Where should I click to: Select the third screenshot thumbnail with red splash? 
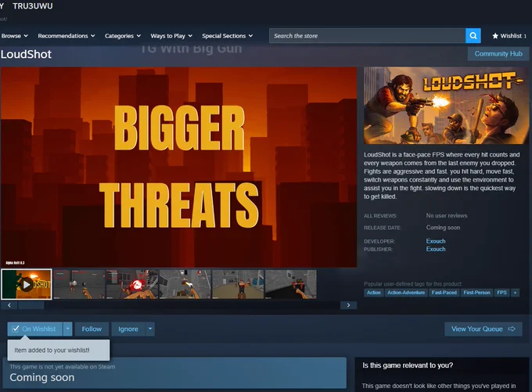[132, 284]
